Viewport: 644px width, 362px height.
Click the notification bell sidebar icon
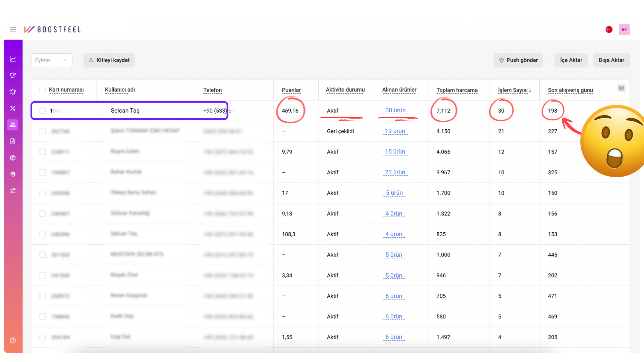click(13, 92)
